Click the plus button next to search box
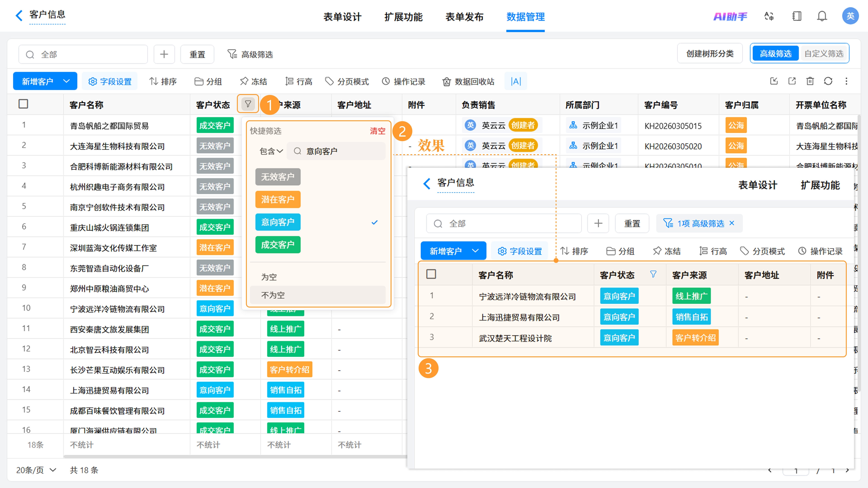The height and width of the screenshot is (488, 868). (x=164, y=54)
